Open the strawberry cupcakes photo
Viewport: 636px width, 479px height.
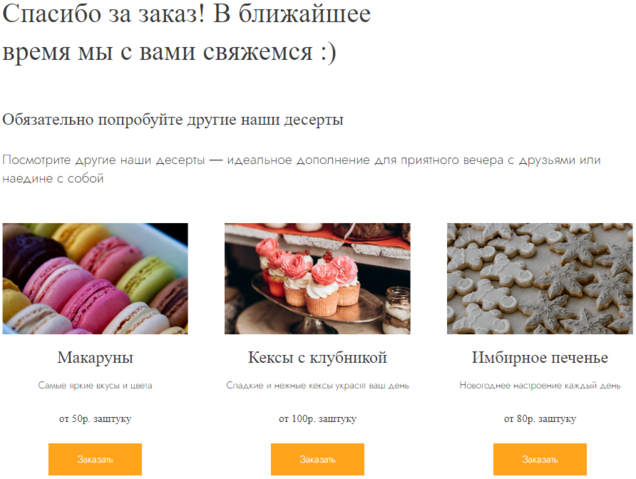click(317, 278)
